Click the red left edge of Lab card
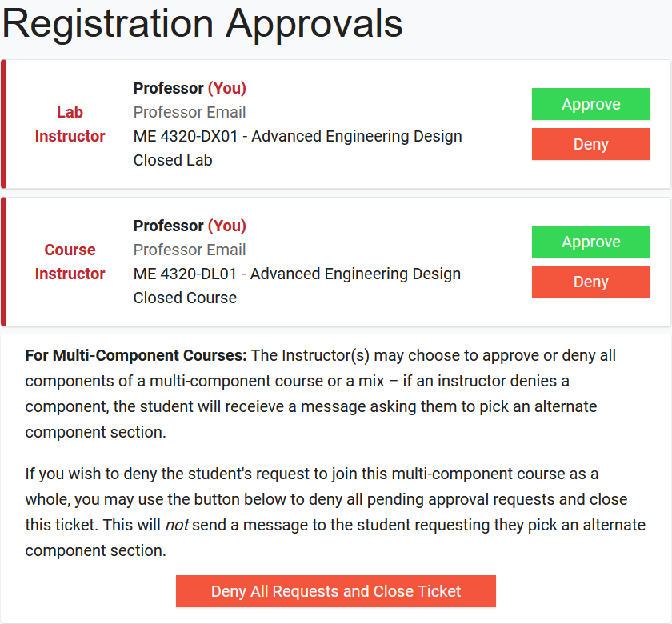Screen dimensions: 672x624 click(3, 124)
